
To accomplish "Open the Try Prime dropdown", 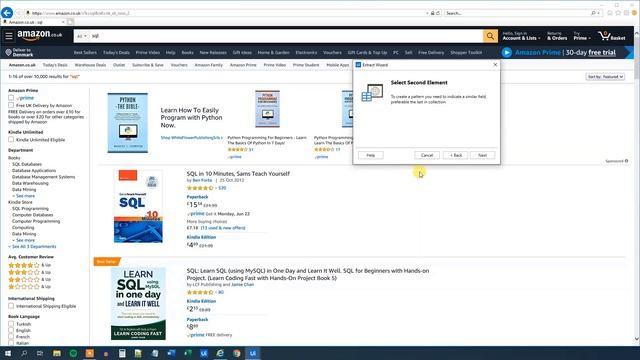I will tap(582, 36).
